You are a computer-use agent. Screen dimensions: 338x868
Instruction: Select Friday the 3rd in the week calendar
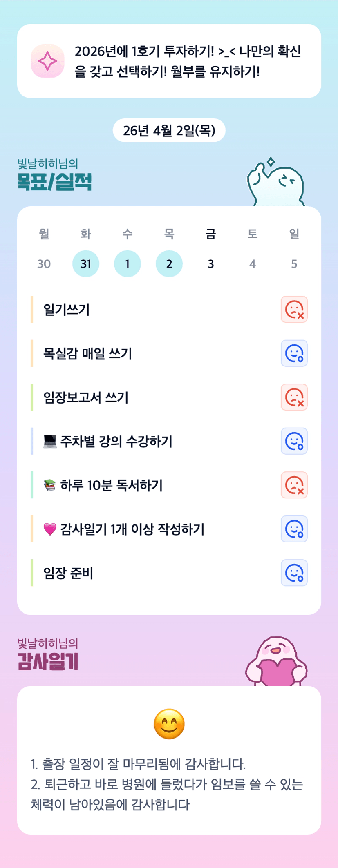coord(211,264)
